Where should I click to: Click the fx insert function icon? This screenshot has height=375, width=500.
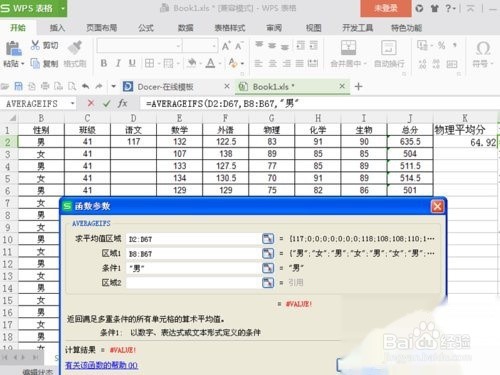[x=122, y=103]
